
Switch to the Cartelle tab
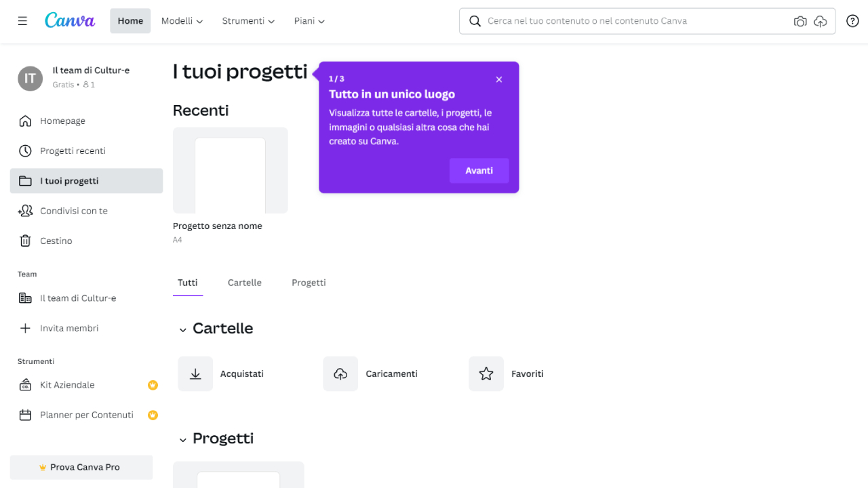244,283
